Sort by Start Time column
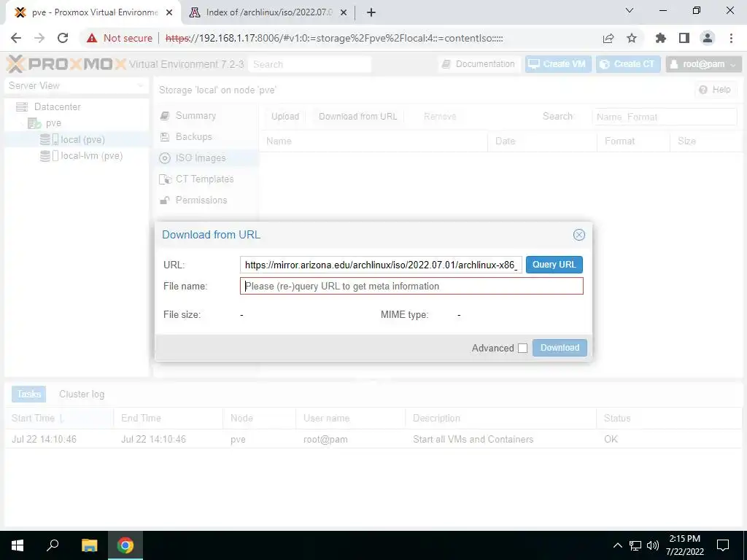 tap(59, 418)
